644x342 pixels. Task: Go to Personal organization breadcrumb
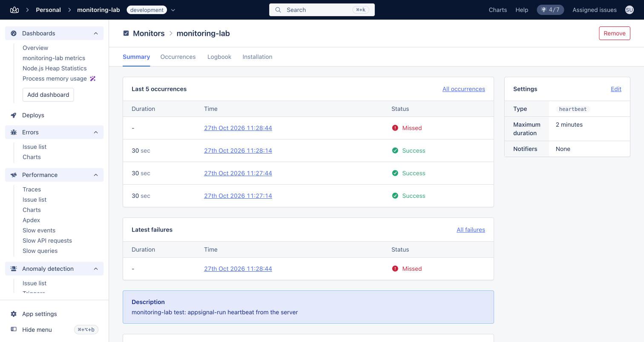[x=48, y=10]
